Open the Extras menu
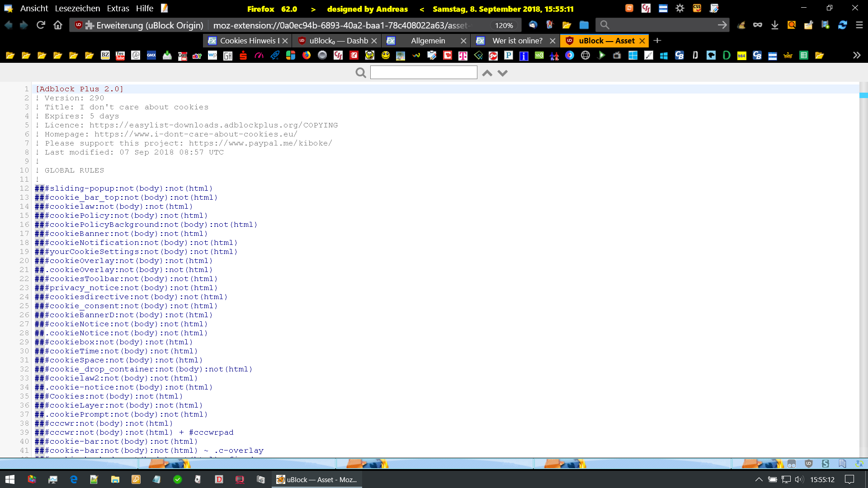This screenshot has width=868, height=488. [118, 9]
